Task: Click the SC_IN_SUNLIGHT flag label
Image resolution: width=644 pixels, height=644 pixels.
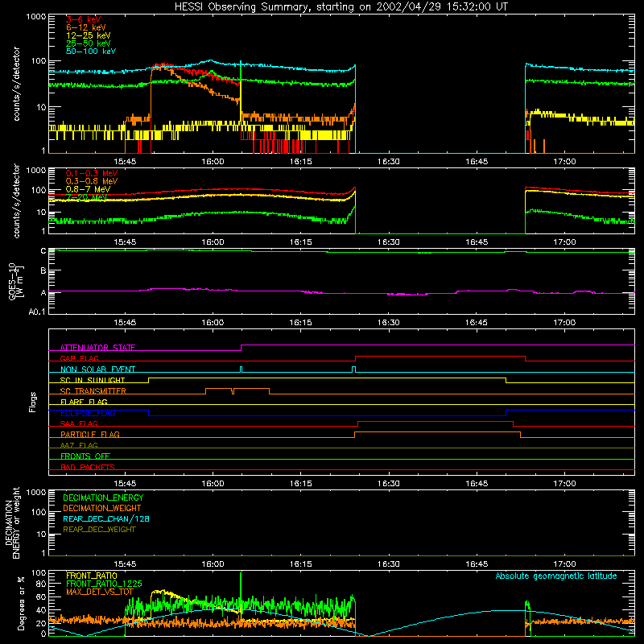Action: click(x=93, y=380)
